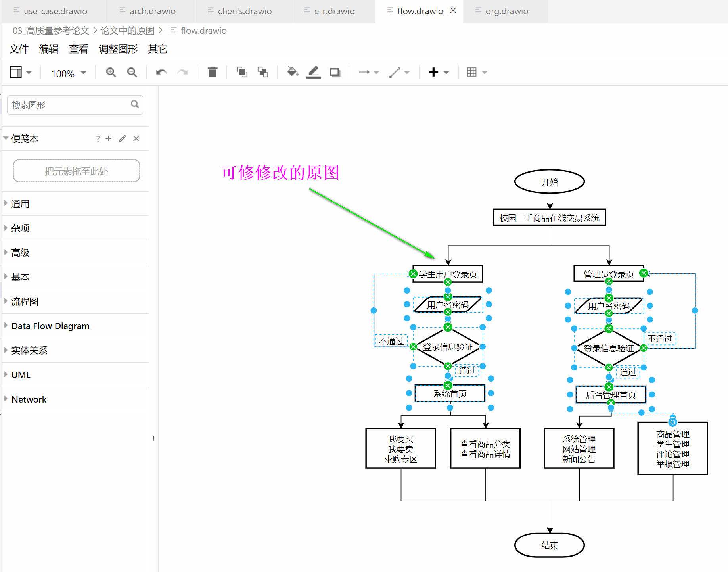
Task: Open the view layout panel icon
Action: click(x=16, y=72)
